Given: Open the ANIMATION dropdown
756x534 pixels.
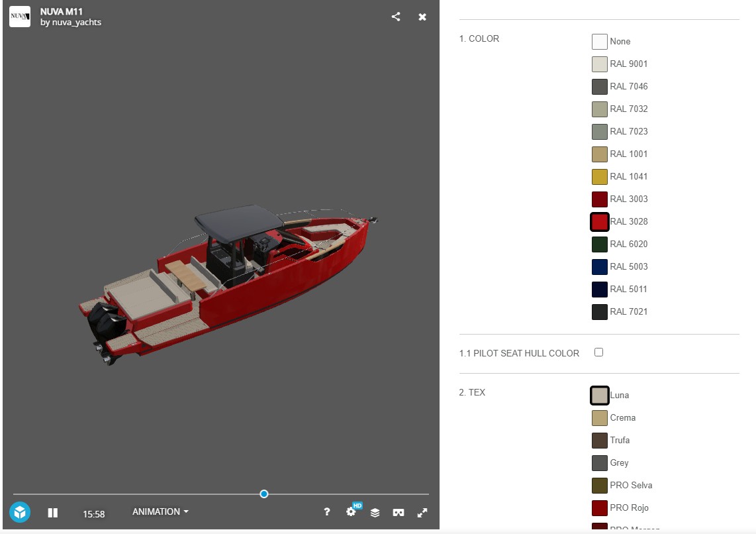Looking at the screenshot, I should (x=159, y=511).
